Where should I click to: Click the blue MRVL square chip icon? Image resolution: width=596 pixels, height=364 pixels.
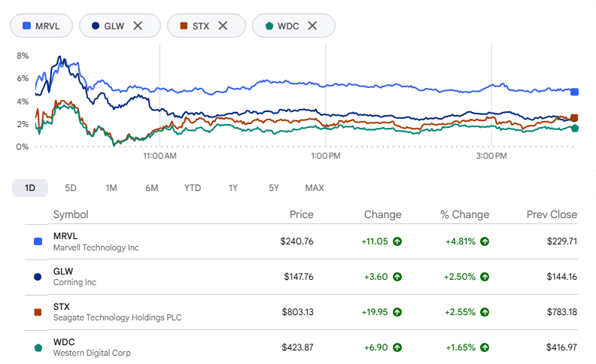pos(26,26)
